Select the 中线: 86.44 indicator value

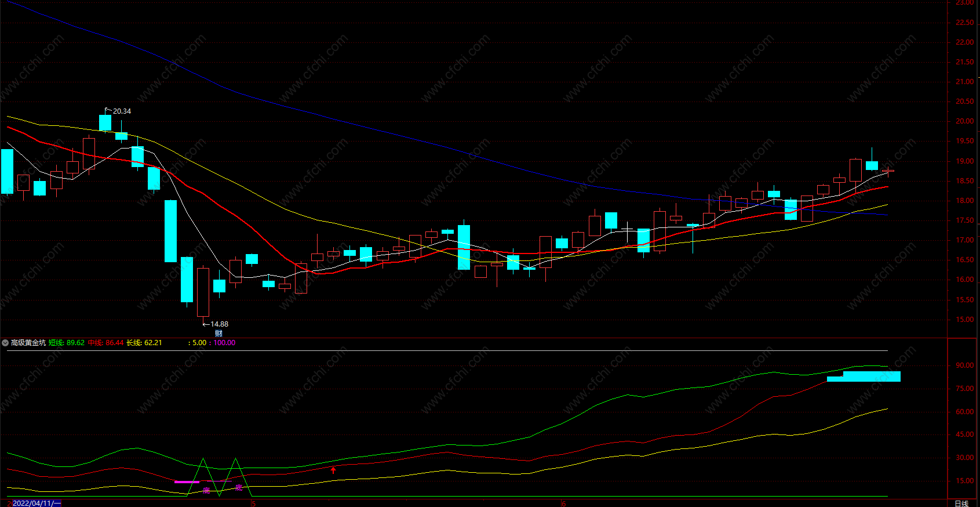pos(105,343)
